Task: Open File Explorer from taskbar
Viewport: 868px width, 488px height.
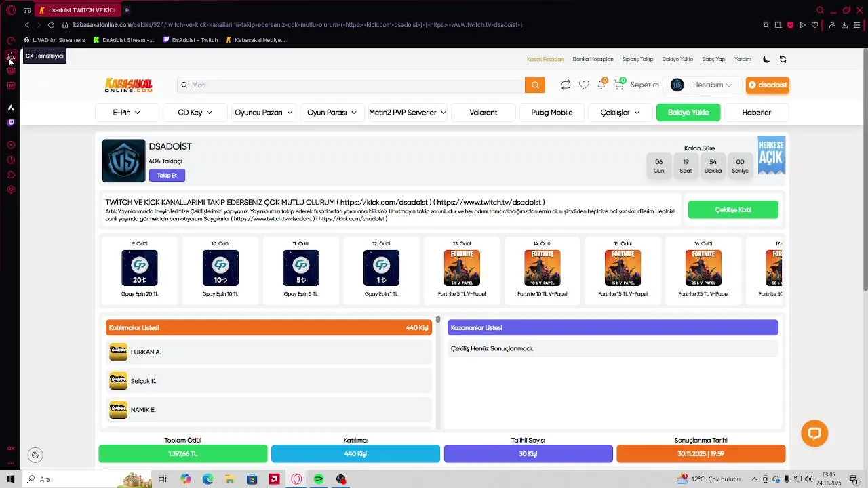Action: click(x=230, y=479)
